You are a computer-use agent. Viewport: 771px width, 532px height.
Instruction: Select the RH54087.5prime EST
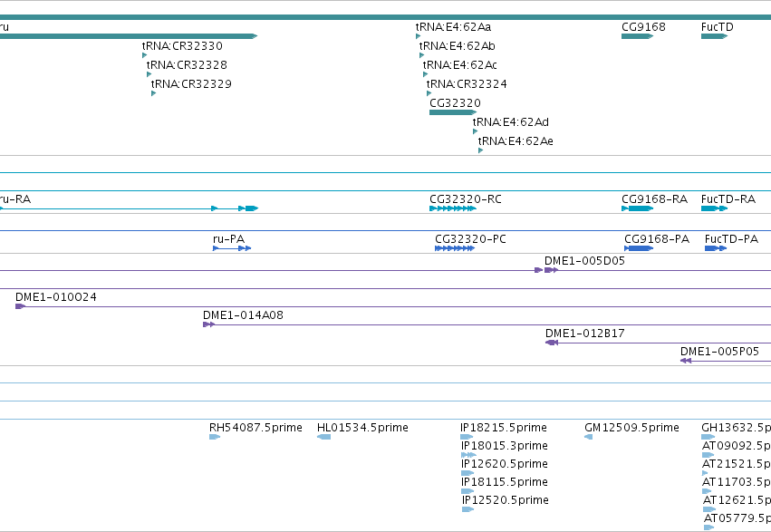pyautogui.click(x=215, y=437)
